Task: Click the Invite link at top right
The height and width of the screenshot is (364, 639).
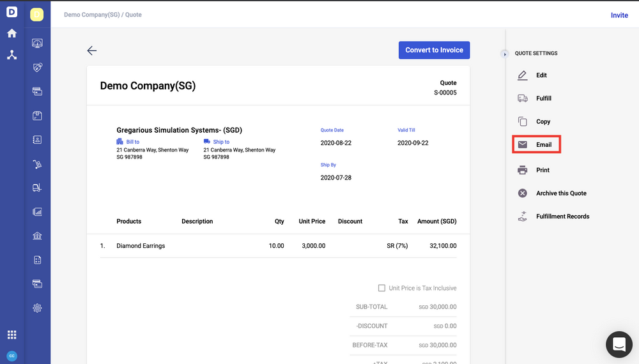Action: point(619,15)
